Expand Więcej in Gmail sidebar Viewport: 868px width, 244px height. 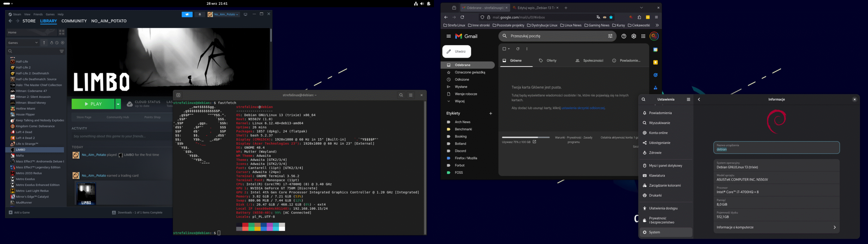point(459,101)
